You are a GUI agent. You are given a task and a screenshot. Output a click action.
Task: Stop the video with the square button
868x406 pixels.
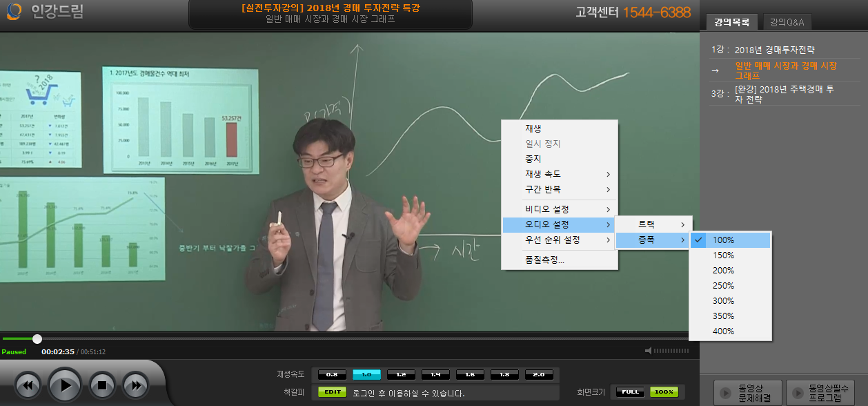pos(101,385)
